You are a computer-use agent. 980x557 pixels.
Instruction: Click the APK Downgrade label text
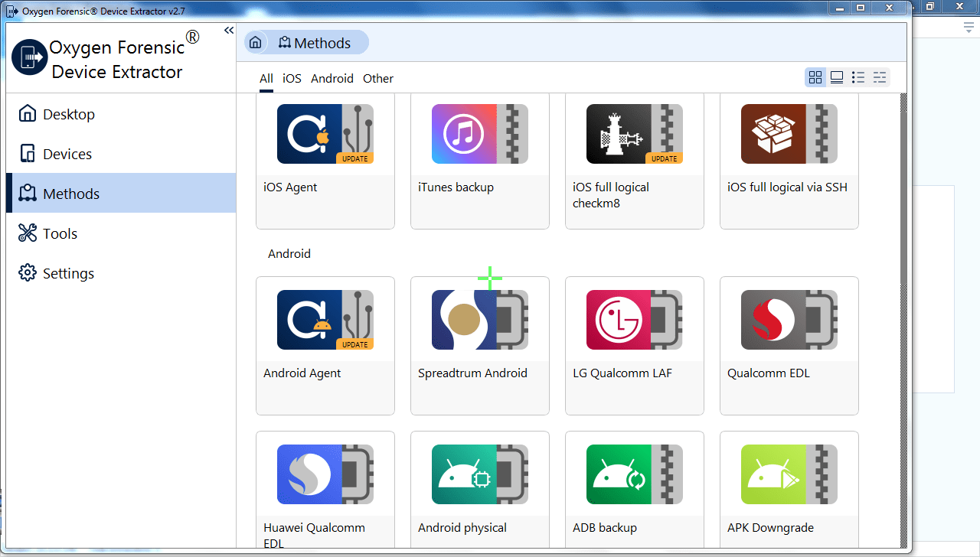[x=770, y=528]
